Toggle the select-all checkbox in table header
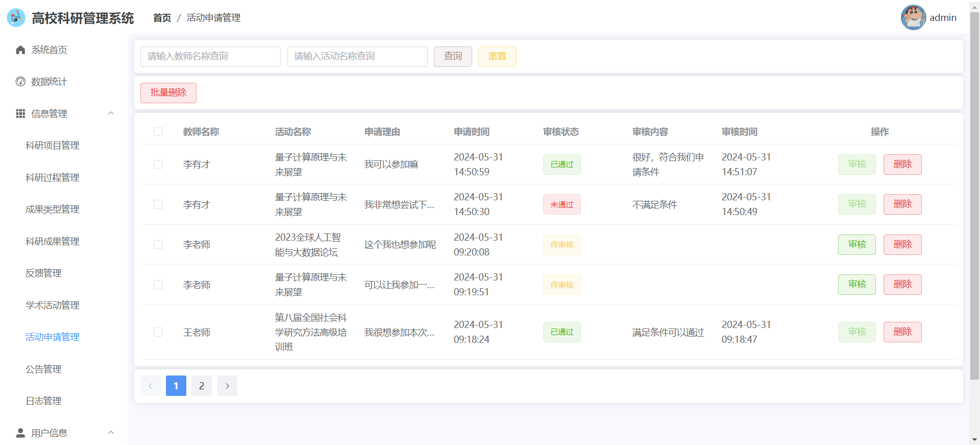The image size is (980, 445). pos(158,132)
